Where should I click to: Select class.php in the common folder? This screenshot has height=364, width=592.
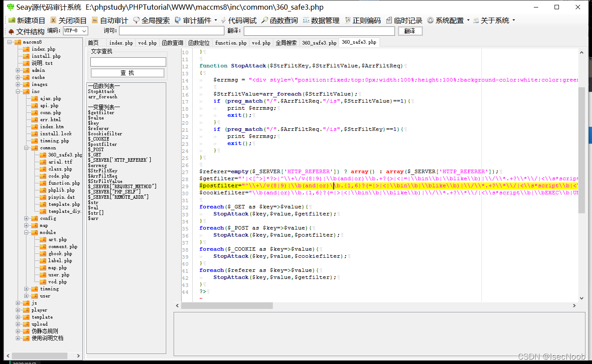[60, 169]
